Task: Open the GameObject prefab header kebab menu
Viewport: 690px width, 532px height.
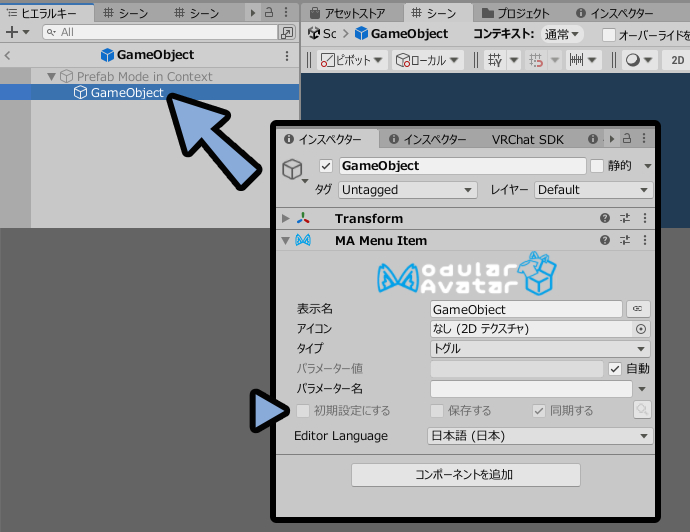Action: pos(287,55)
